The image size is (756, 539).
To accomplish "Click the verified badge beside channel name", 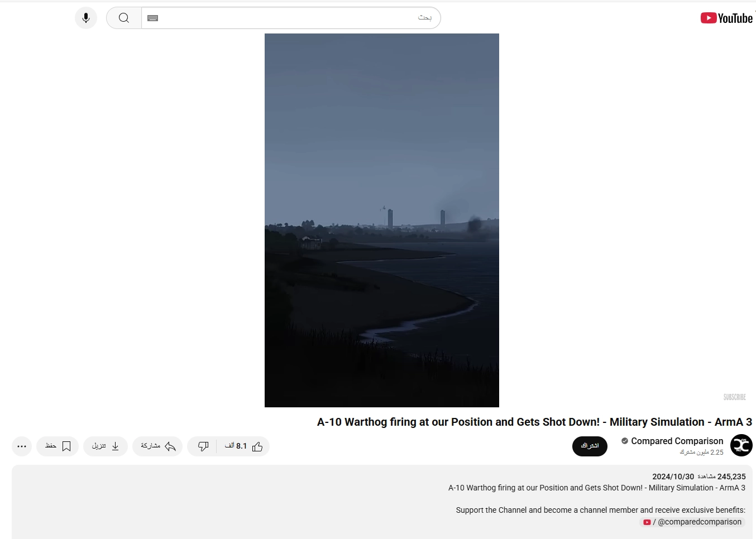I will 625,441.
